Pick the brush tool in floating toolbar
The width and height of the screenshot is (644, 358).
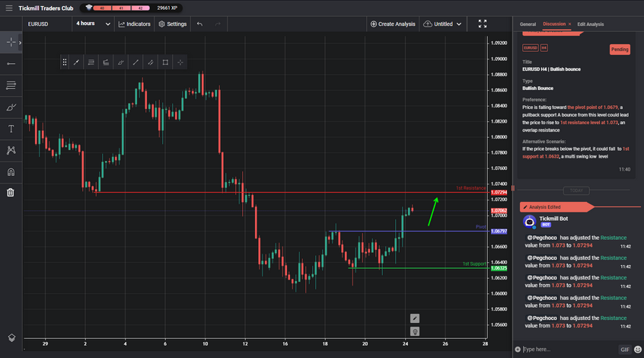pos(121,62)
